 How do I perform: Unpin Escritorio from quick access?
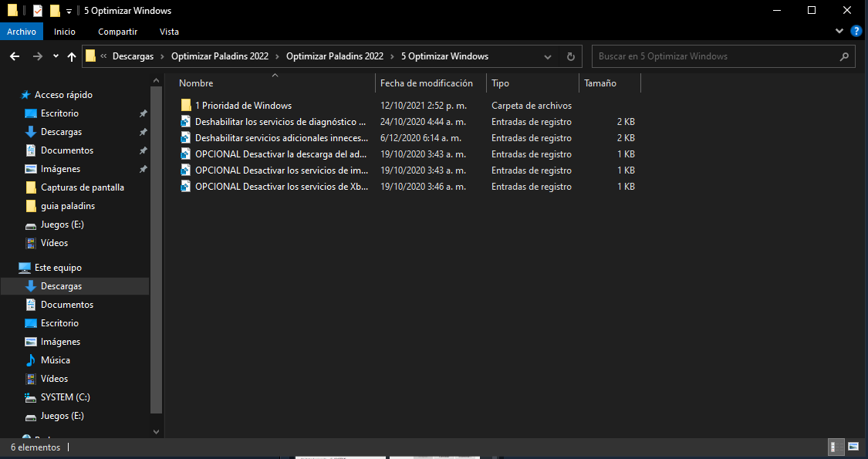pos(143,113)
